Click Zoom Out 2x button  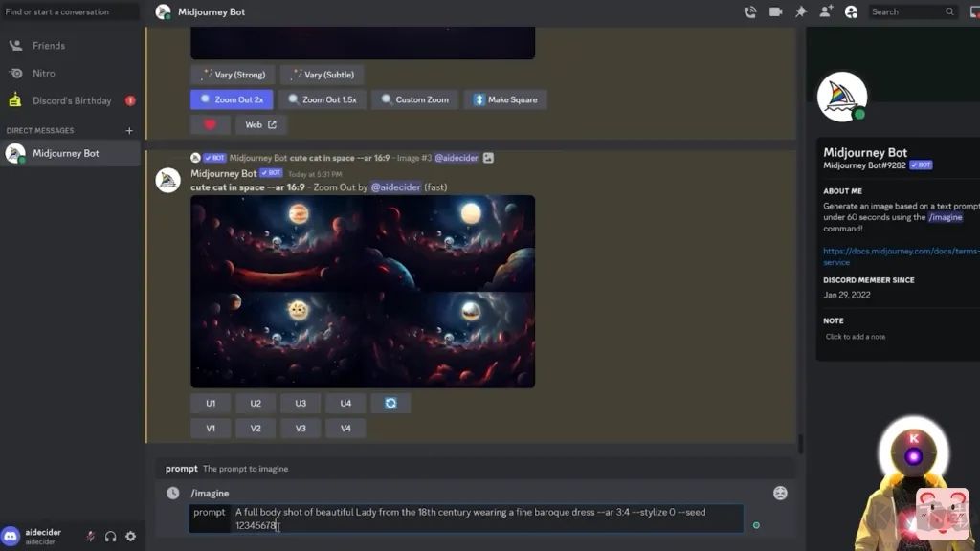[232, 99]
